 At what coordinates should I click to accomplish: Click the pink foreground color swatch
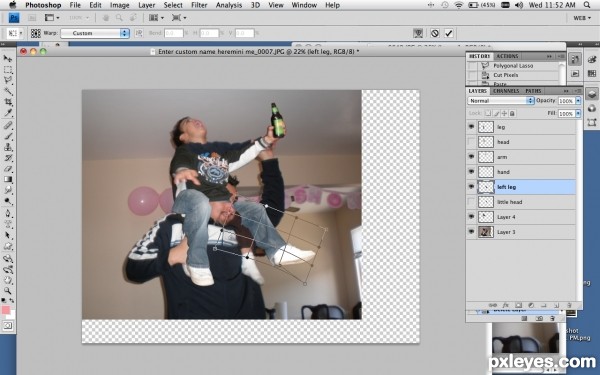[x=5, y=310]
